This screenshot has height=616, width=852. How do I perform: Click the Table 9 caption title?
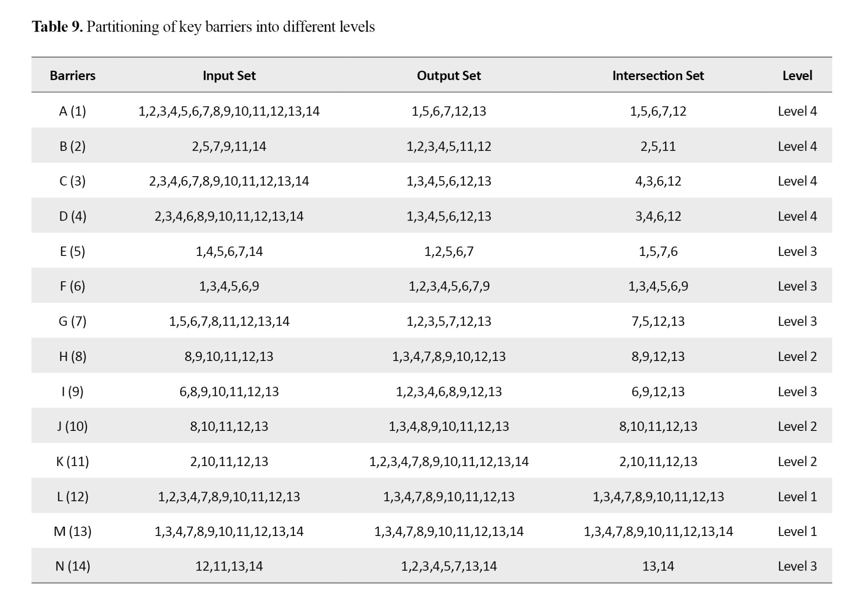(x=203, y=27)
